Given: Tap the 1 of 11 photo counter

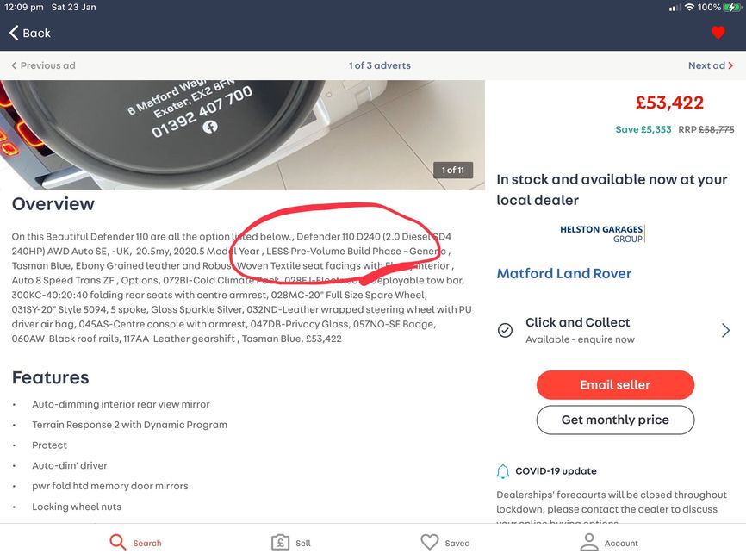Looking at the screenshot, I should tap(453, 171).
